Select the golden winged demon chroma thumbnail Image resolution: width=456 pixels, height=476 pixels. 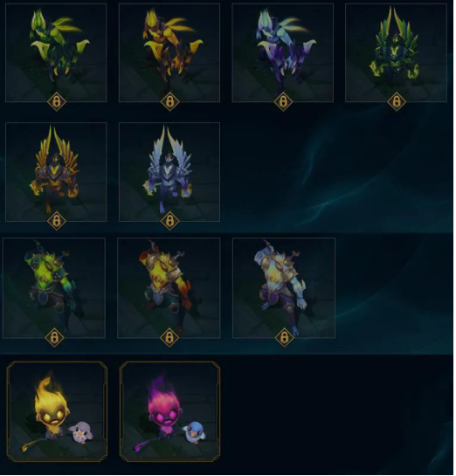56,172
